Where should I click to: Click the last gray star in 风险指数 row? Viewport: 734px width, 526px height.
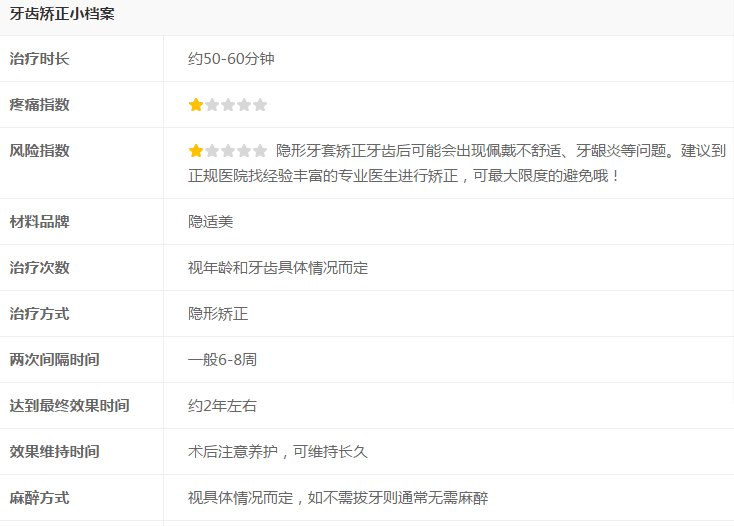[x=260, y=151]
